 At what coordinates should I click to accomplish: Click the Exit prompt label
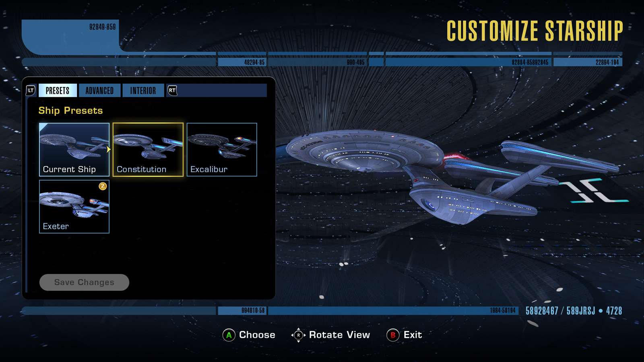pyautogui.click(x=413, y=335)
